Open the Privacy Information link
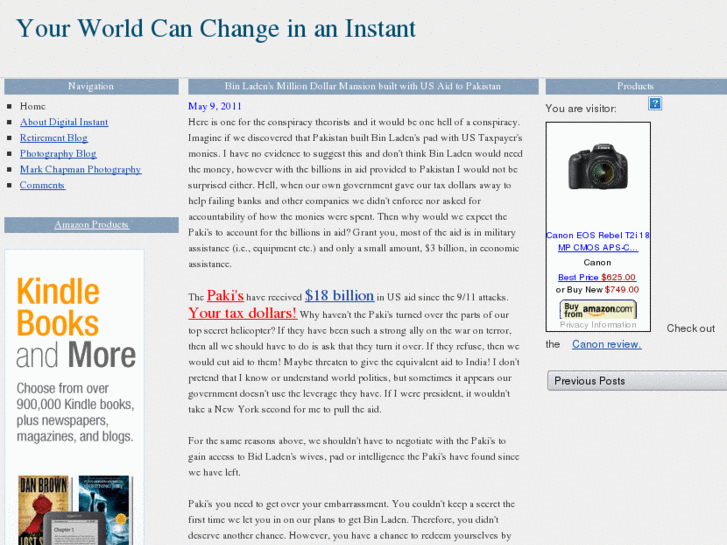The height and width of the screenshot is (545, 727). coord(598,325)
